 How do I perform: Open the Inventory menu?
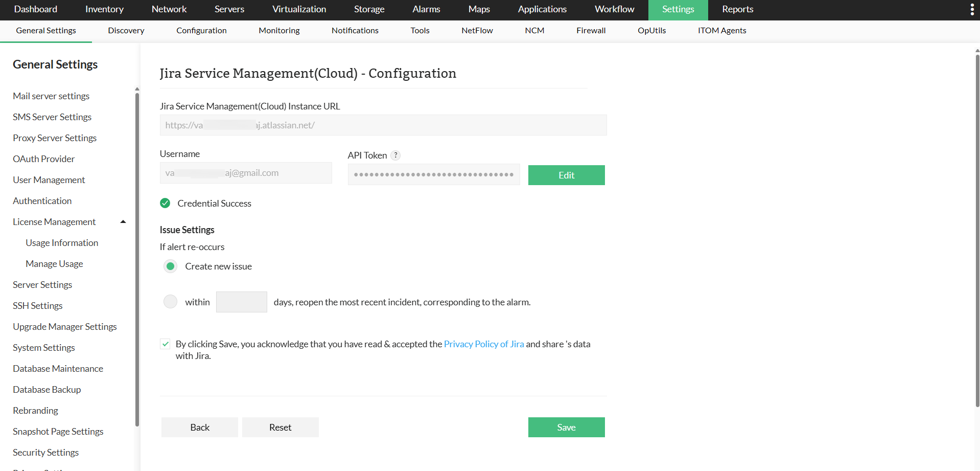pos(104,9)
